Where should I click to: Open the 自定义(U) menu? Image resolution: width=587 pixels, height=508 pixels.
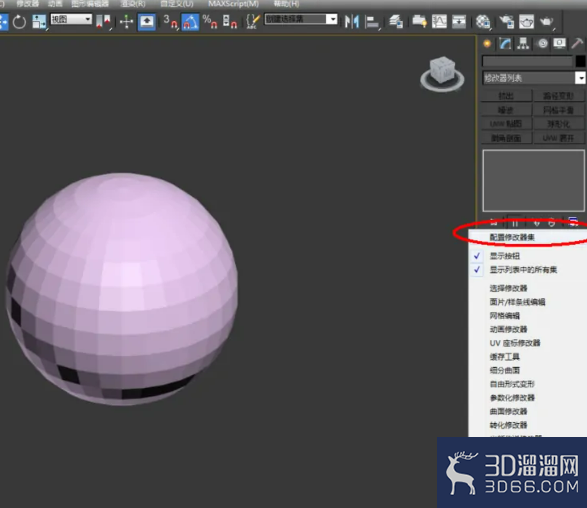(x=177, y=4)
